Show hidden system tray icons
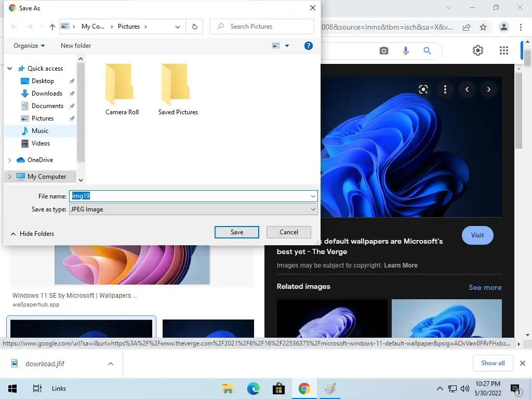Viewport: 532px width, 399px height. click(x=440, y=389)
